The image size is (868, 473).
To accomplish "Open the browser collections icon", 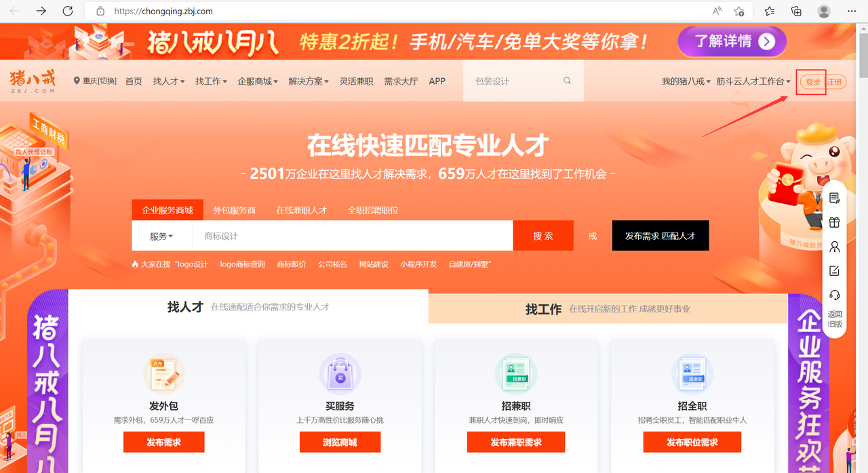I will pyautogui.click(x=797, y=11).
